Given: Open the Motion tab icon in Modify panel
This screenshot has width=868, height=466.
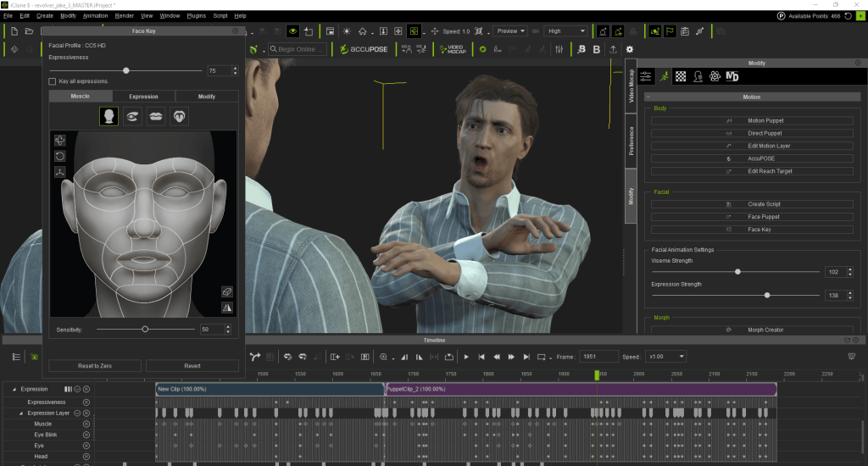Looking at the screenshot, I should pos(663,76).
